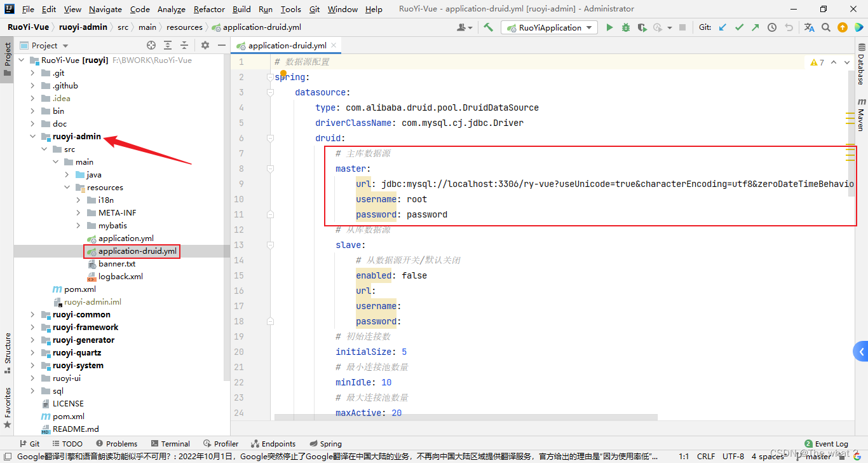Commit changes with the green Git checkmark

(739, 27)
